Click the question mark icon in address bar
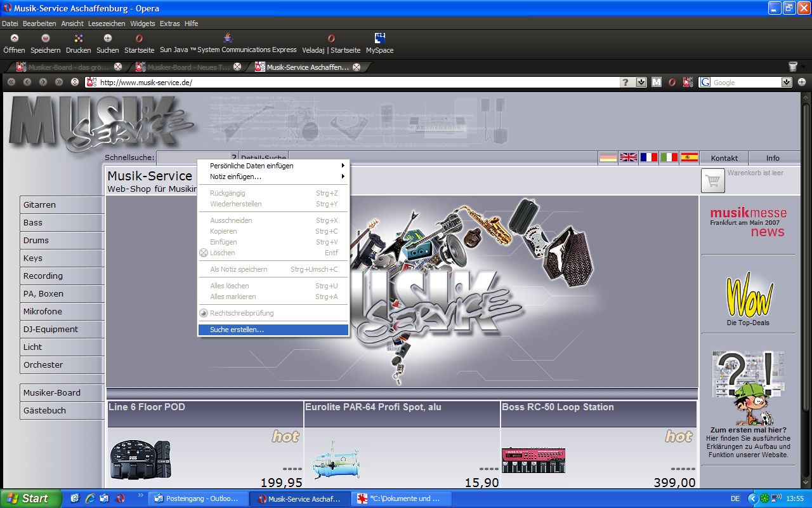 [625, 82]
